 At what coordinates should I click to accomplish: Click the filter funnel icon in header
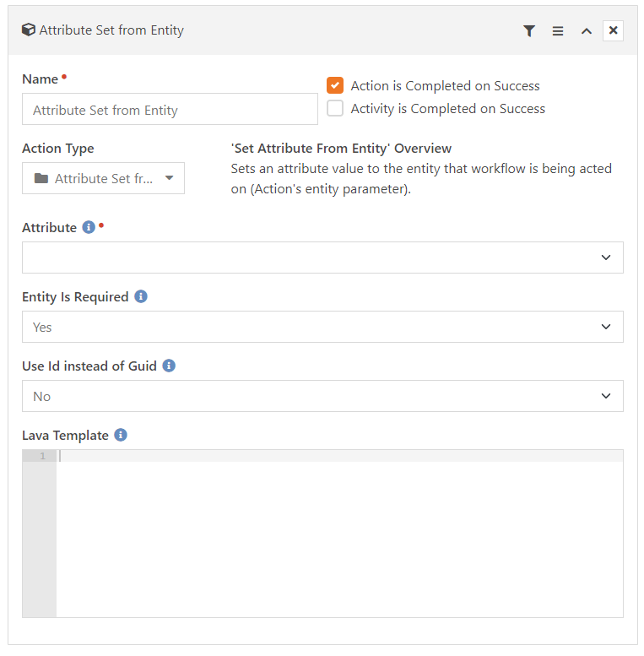(x=529, y=31)
